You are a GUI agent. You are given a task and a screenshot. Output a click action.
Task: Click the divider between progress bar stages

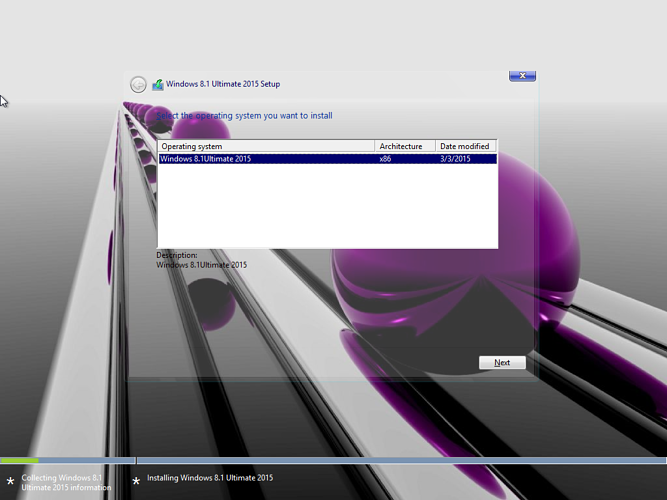135,461
